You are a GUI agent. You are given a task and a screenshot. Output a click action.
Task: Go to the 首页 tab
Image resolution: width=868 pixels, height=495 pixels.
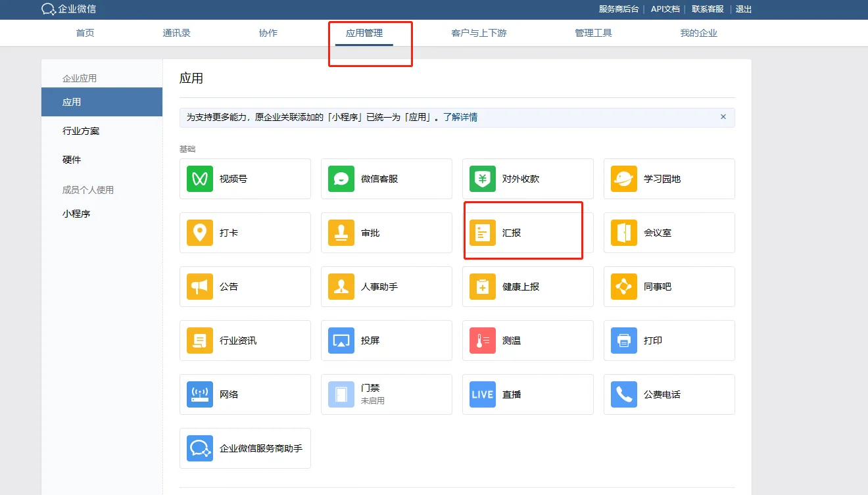85,33
